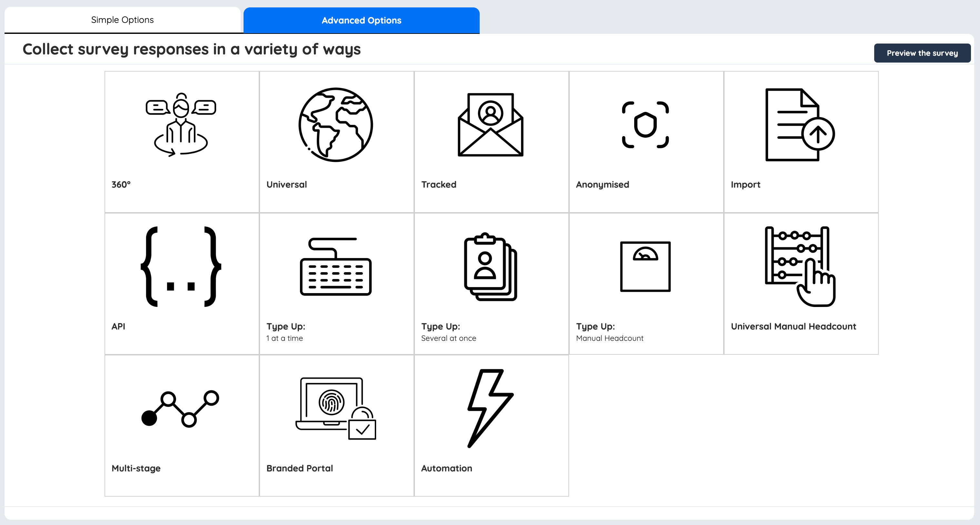Viewport: 980px width, 525px height.
Task: Click the Tracked option label
Action: [x=439, y=184]
